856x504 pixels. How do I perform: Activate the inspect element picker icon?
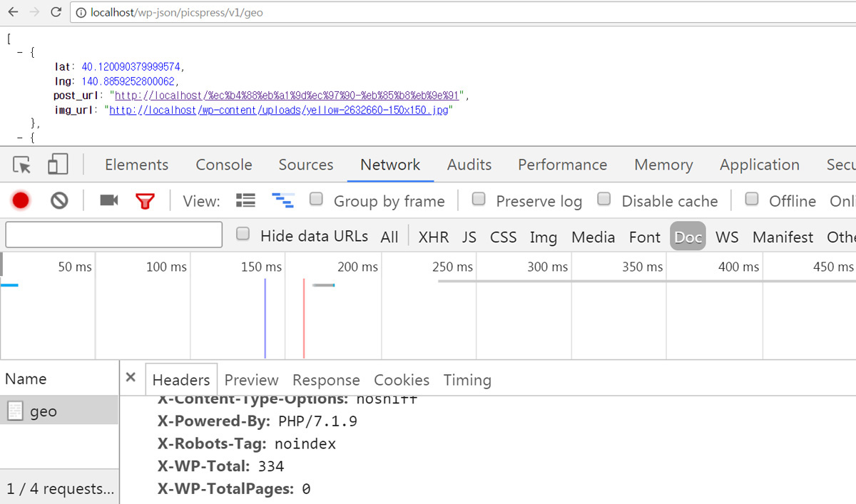22,165
